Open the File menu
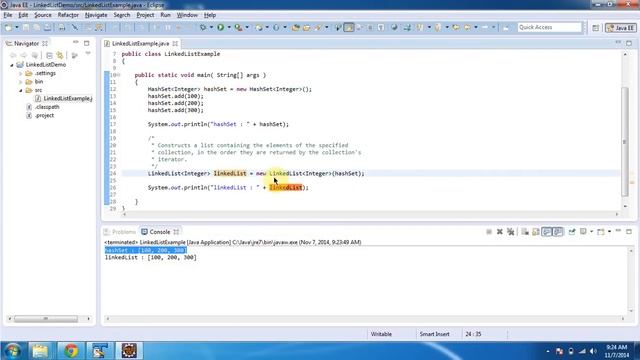 point(8,15)
